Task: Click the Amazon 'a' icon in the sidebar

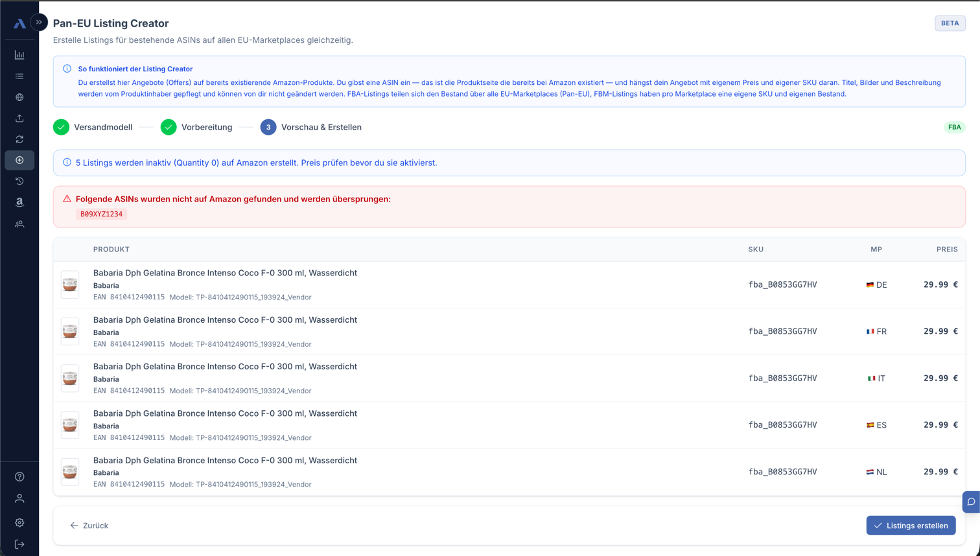Action: 19,202
